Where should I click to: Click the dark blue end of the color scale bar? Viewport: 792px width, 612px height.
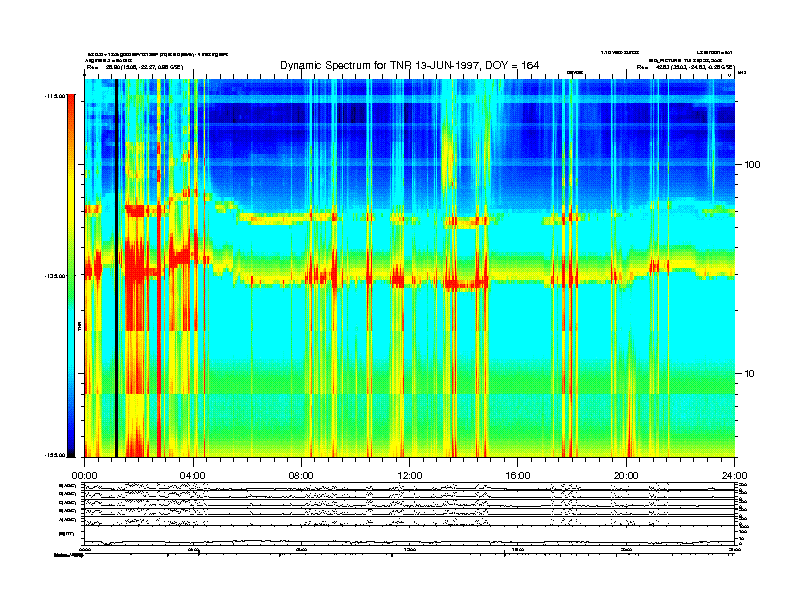(x=71, y=447)
